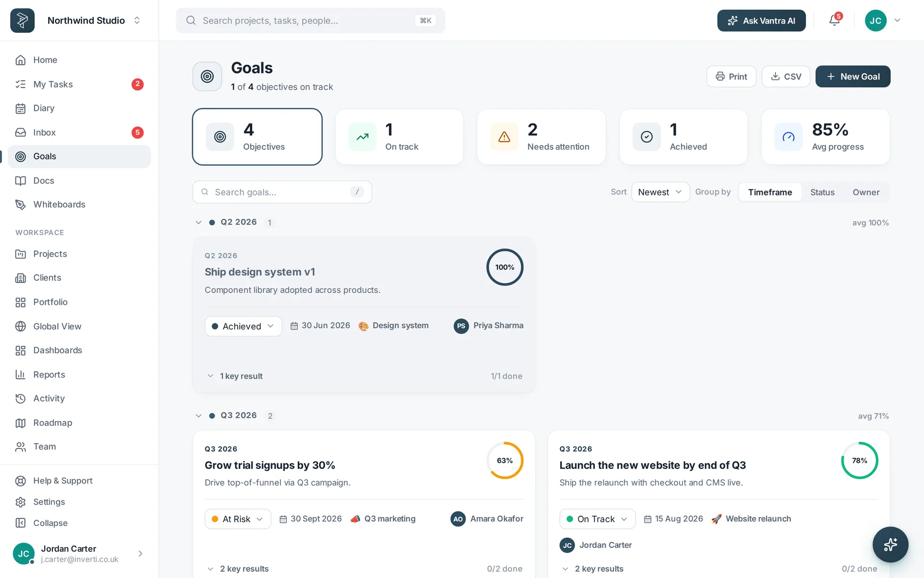Image resolution: width=924 pixels, height=578 pixels.
Task: Expand key results for Grow trial signups
Action: [x=238, y=569]
